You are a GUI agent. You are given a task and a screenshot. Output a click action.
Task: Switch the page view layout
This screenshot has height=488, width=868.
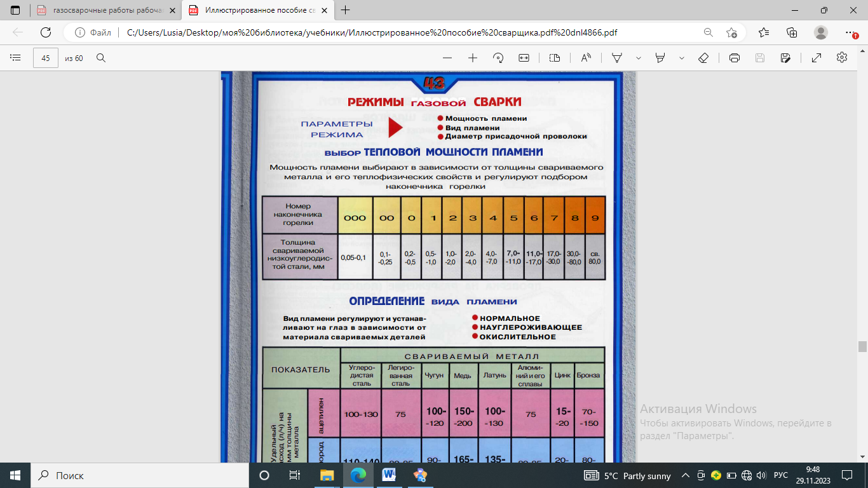point(555,58)
